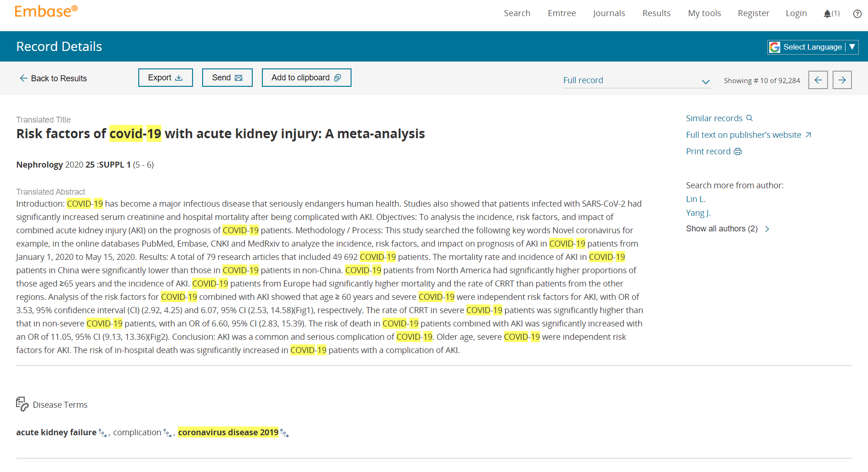The width and height of the screenshot is (868, 472).
Task: Click the Export button
Action: pyautogui.click(x=165, y=78)
